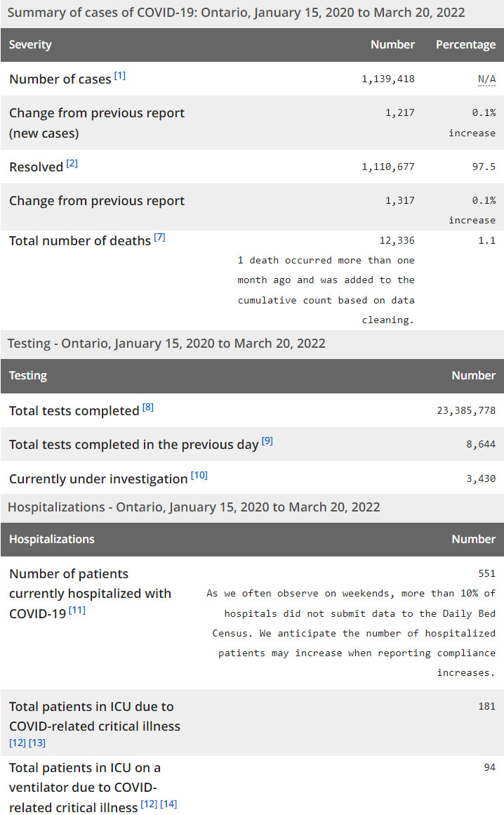The image size is (504, 815).
Task: Open footnote [1] beside Number of cases
Action: [x=120, y=76]
